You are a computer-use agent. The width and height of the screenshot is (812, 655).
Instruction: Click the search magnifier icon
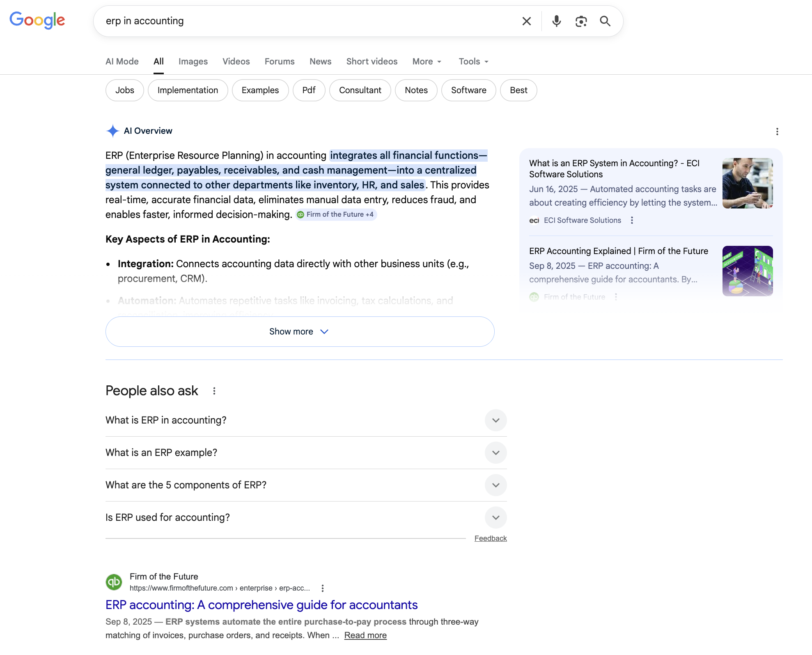click(605, 21)
